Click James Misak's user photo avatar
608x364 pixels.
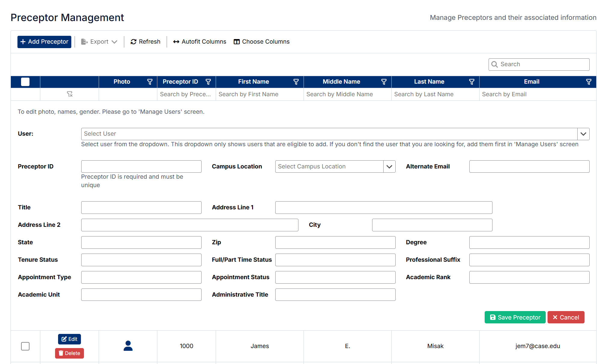128,346
